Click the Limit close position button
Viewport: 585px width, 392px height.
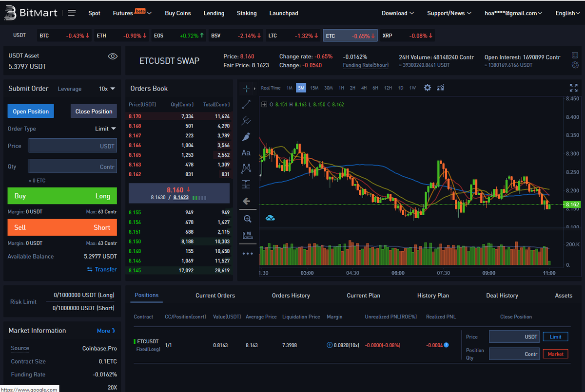(555, 336)
